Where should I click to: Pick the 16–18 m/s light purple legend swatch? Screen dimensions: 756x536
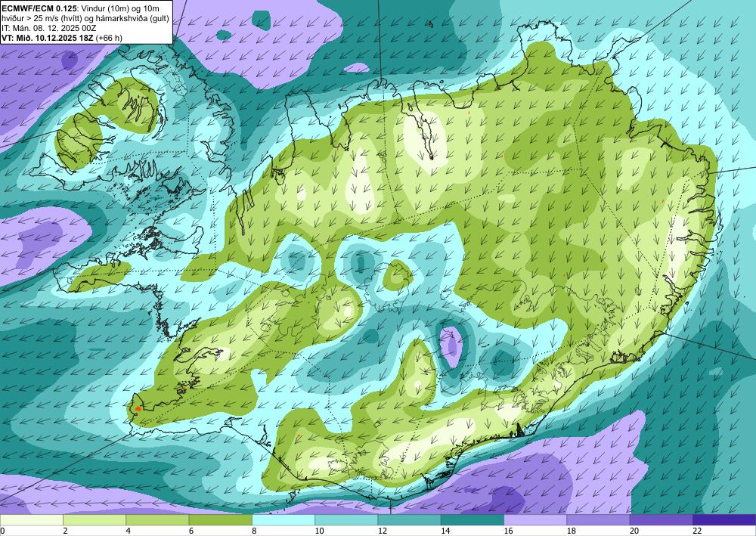[x=536, y=520]
